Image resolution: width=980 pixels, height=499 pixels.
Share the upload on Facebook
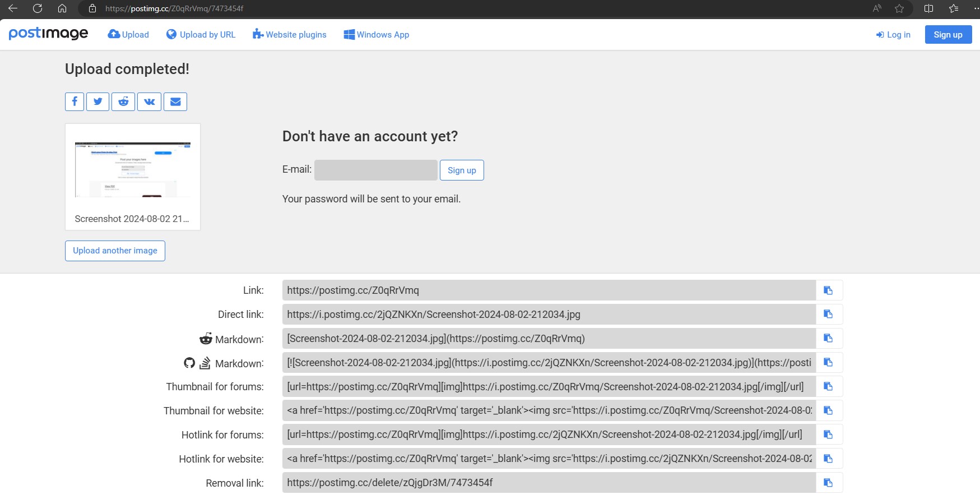(75, 101)
